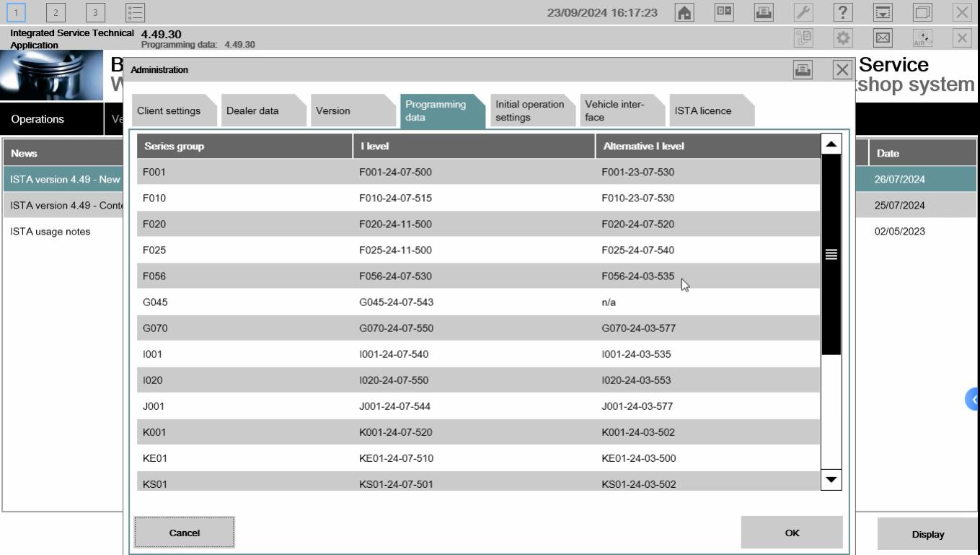
Task: Open the operations list icon
Action: [x=135, y=12]
